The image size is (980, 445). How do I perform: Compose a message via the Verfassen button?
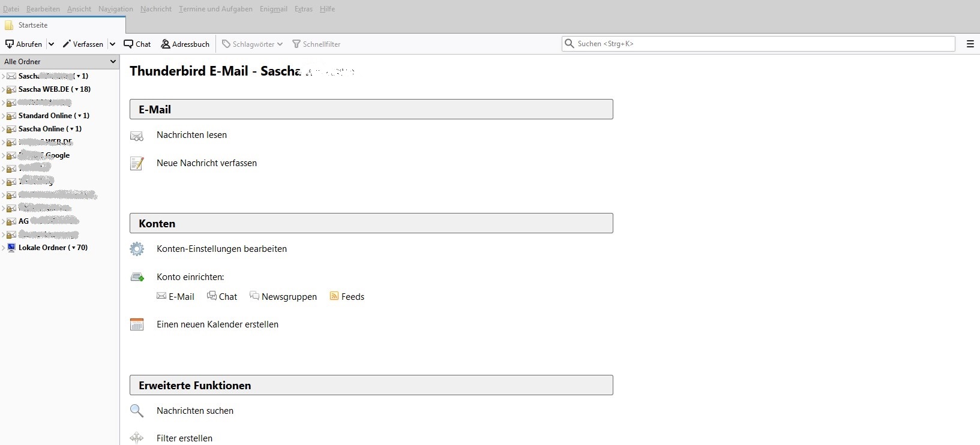pyautogui.click(x=83, y=44)
